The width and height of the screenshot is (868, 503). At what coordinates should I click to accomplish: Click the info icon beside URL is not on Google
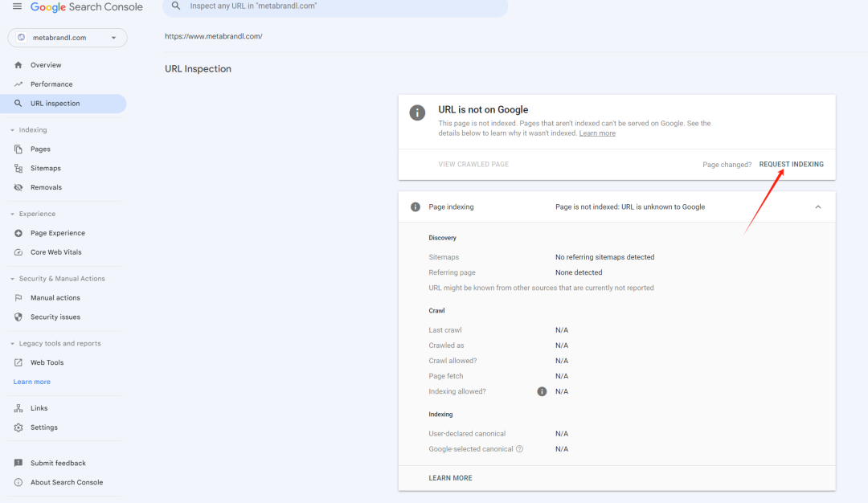click(x=417, y=112)
